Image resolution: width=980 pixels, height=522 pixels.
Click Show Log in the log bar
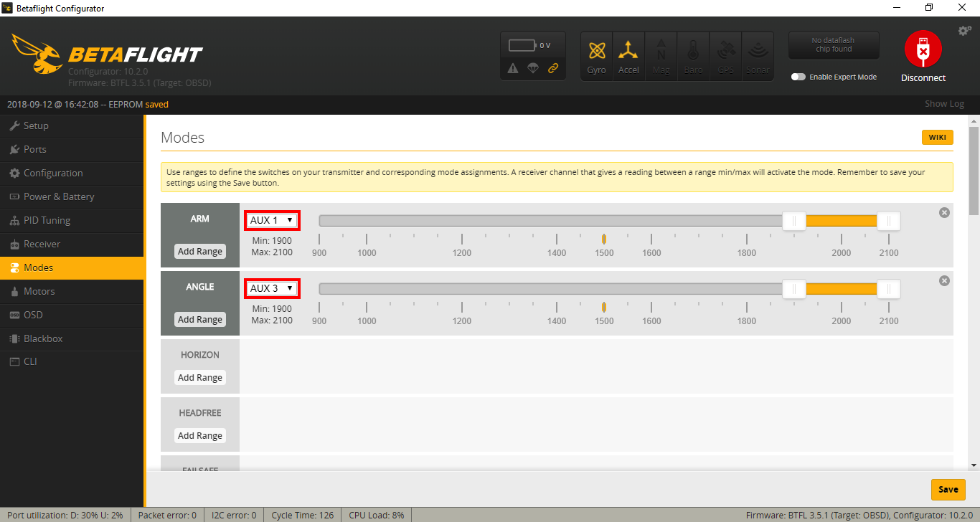(x=944, y=104)
